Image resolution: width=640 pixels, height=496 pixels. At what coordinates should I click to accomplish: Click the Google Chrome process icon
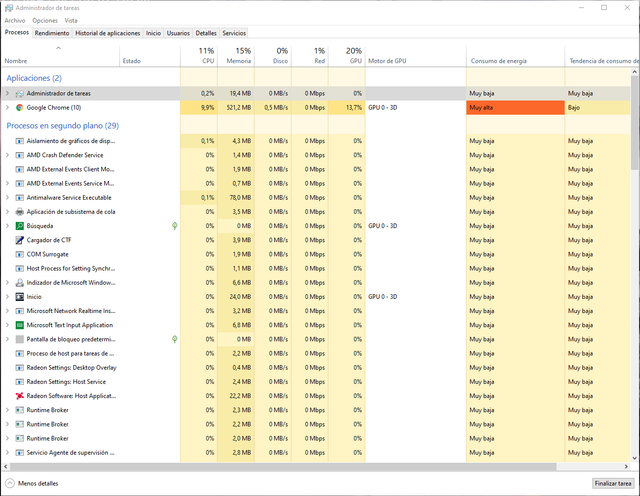click(19, 108)
